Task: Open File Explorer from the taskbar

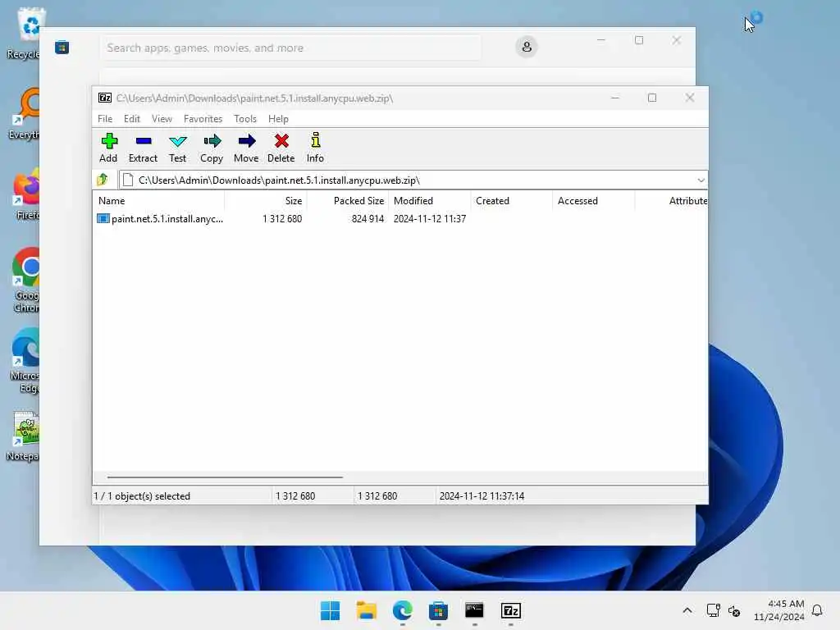Action: coord(367,610)
